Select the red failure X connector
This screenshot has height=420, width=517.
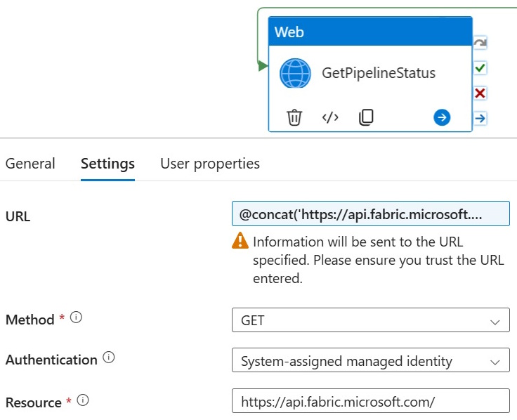coord(480,93)
